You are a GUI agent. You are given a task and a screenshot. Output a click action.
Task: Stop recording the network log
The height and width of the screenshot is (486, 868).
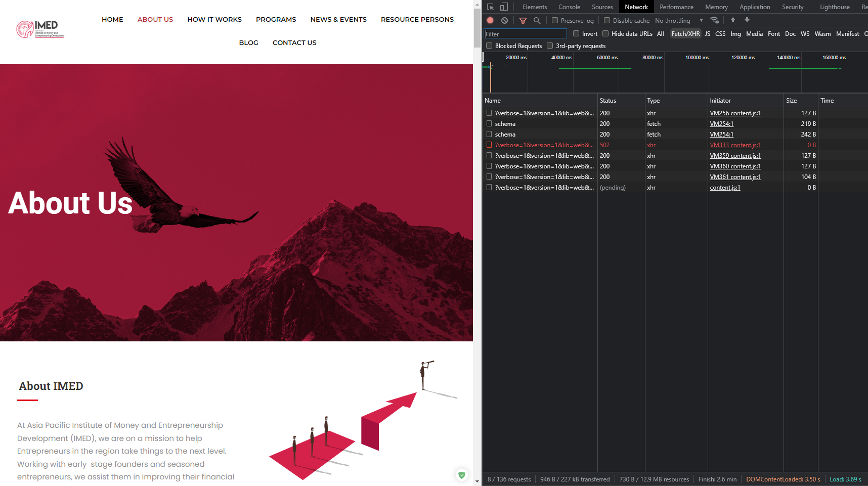[490, 21]
